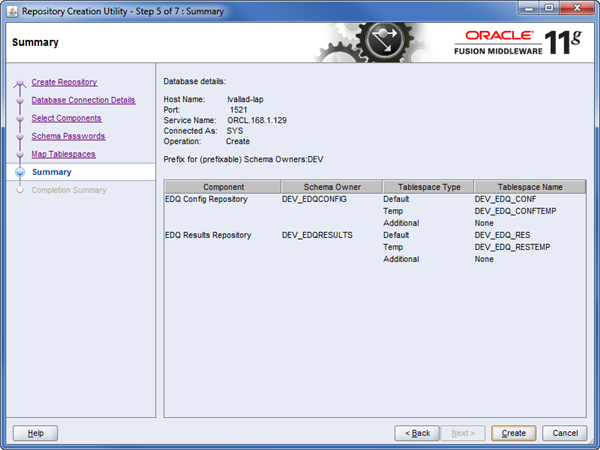Open the Select Components step link

point(67,118)
